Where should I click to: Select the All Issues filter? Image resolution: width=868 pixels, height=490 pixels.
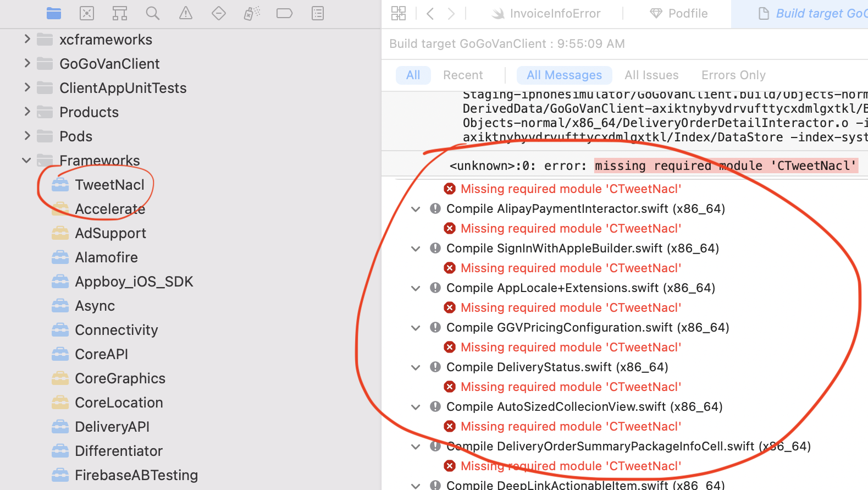(651, 75)
